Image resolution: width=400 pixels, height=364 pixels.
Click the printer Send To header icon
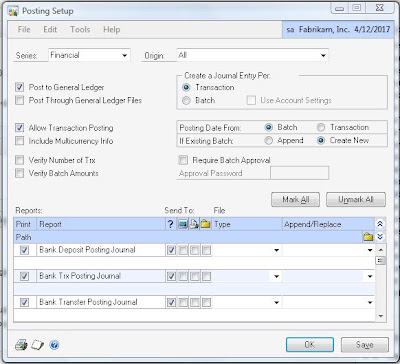(x=194, y=224)
